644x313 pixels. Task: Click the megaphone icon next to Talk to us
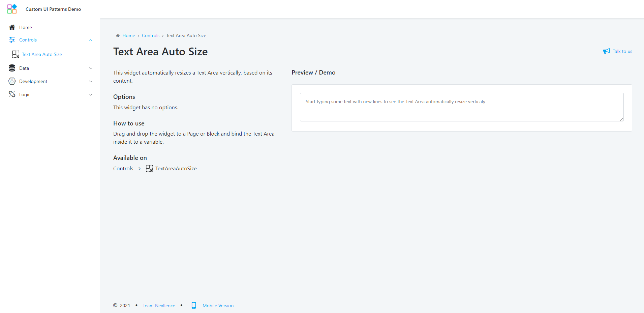tap(607, 51)
